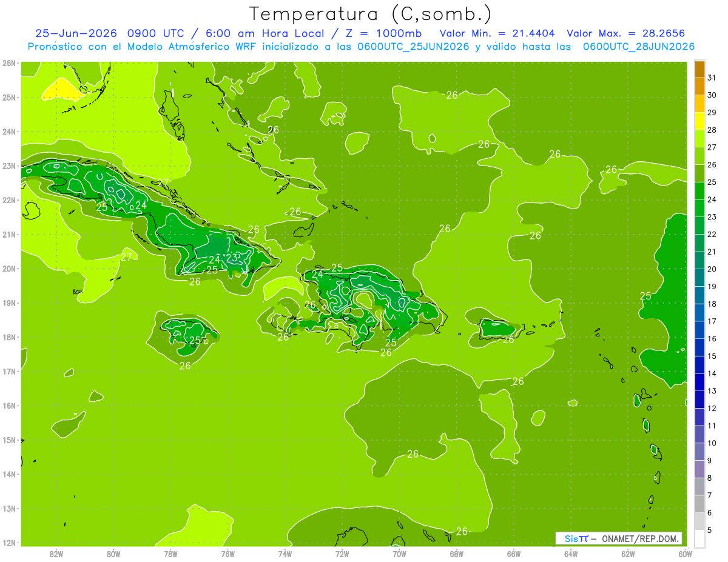Click the longitude axis label 66W

click(513, 554)
